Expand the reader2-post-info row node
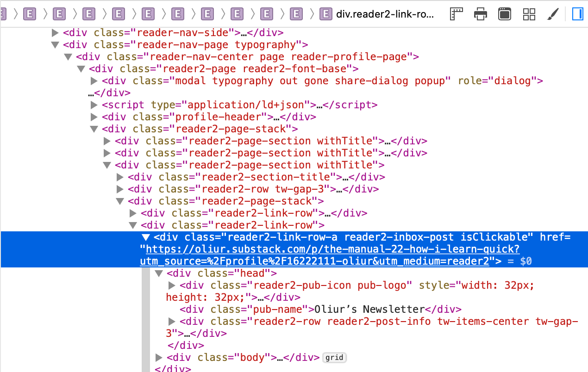This screenshot has height=372, width=588. click(x=172, y=322)
